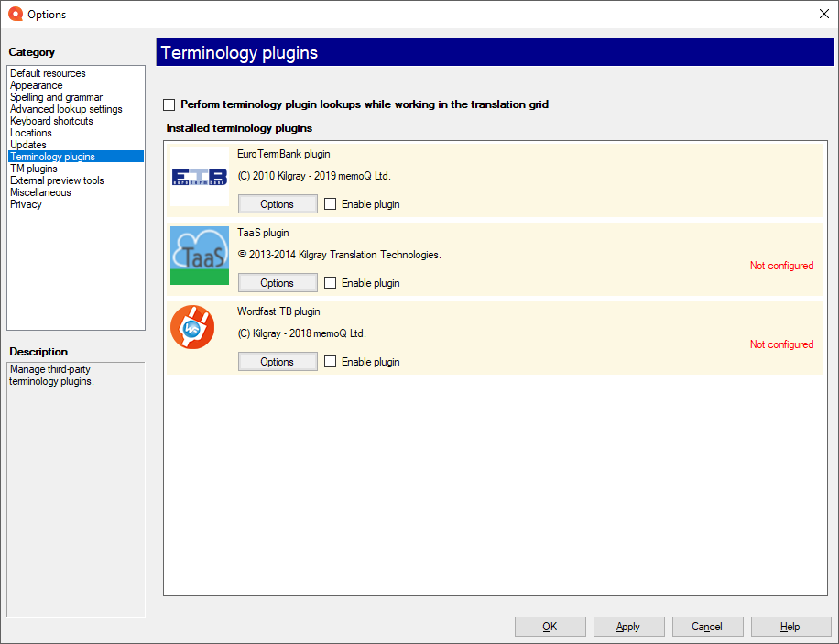Image resolution: width=839 pixels, height=644 pixels.
Task: Select the Privacy category
Action: coord(24,204)
